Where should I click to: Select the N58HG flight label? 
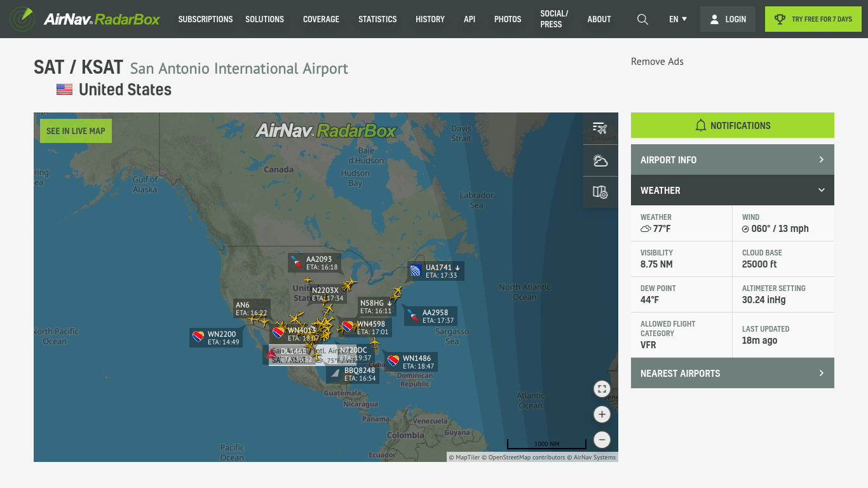point(377,307)
